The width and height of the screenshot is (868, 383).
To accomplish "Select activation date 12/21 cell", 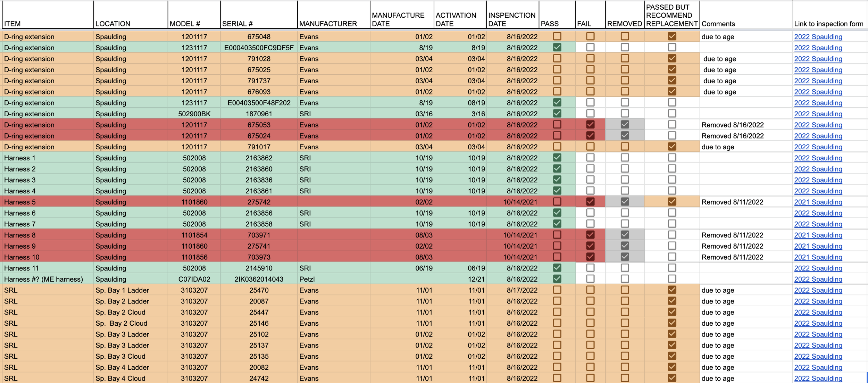I will click(x=460, y=279).
